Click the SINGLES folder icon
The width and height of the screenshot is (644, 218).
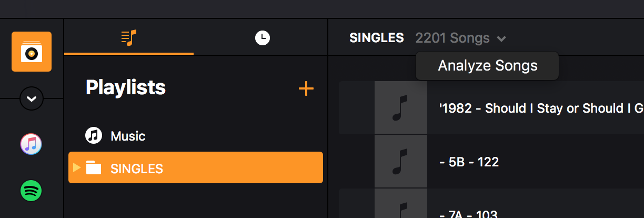[94, 169]
